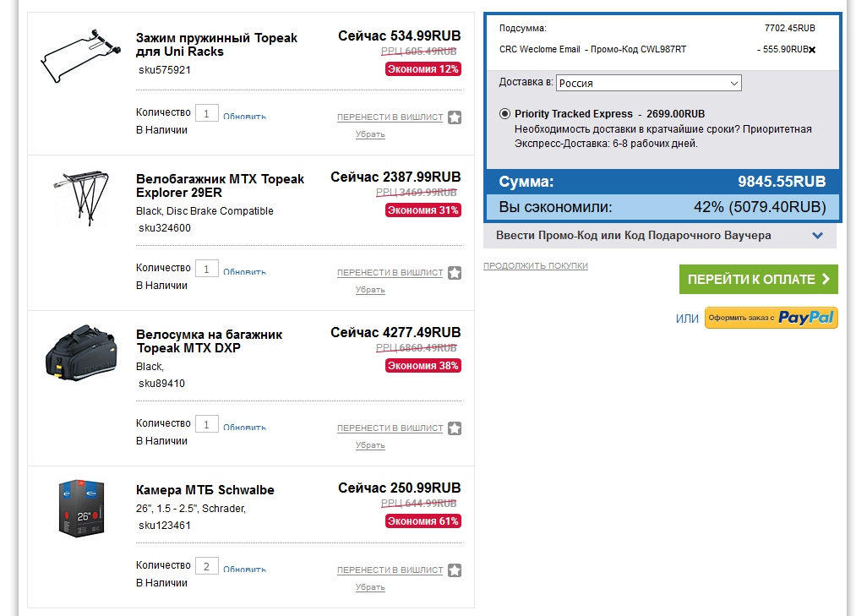Check out with the PayPal button
This screenshot has height=616, width=867.
coord(772,318)
